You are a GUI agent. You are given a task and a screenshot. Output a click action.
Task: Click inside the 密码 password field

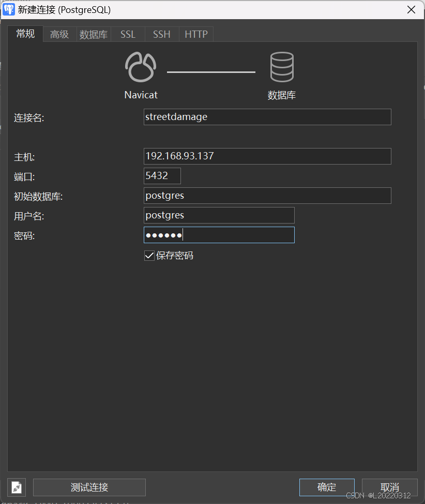click(219, 234)
